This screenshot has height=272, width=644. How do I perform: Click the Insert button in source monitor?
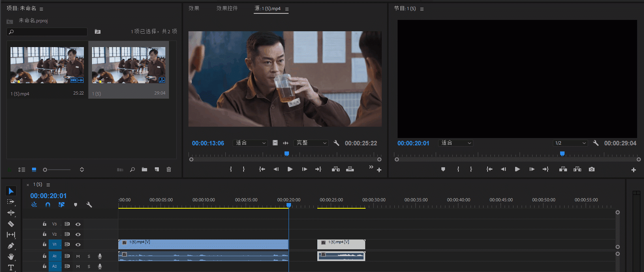click(x=336, y=169)
